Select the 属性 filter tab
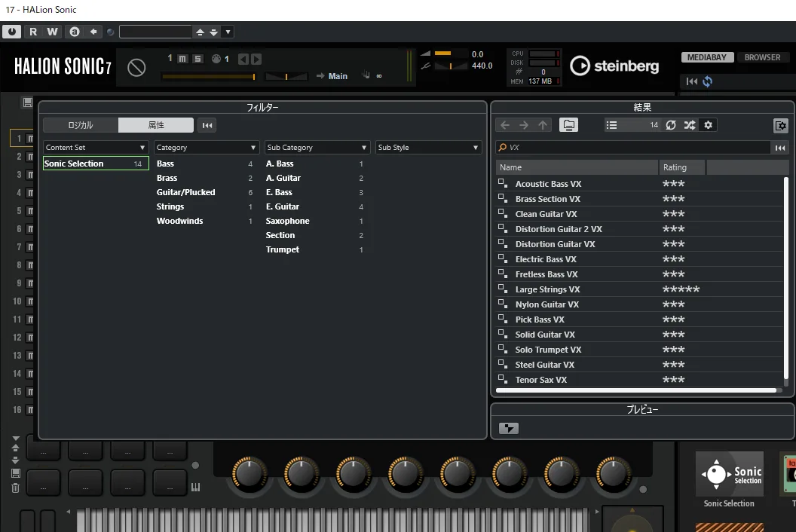This screenshot has height=532, width=796. coord(156,125)
